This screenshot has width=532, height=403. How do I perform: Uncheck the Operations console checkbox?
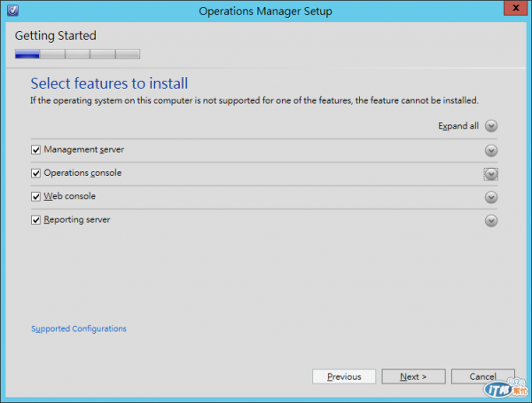35,173
